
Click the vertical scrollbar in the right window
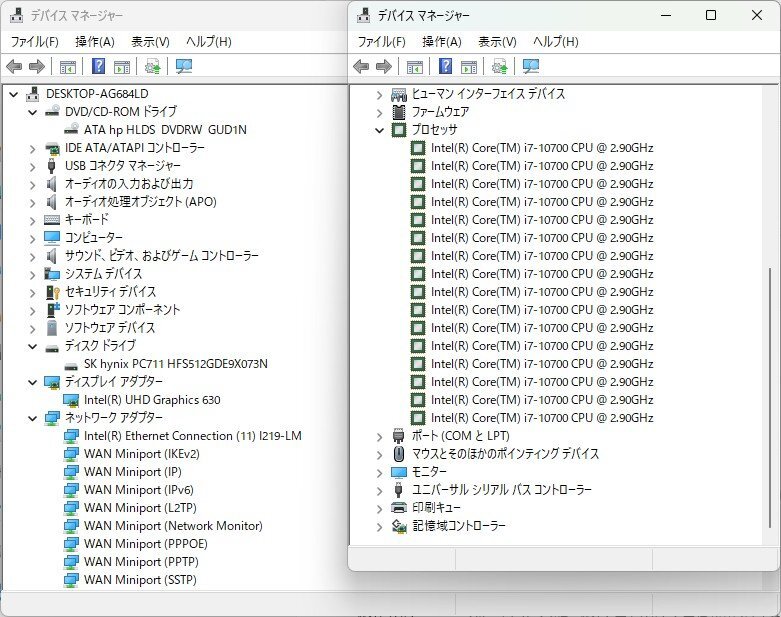pos(768,350)
